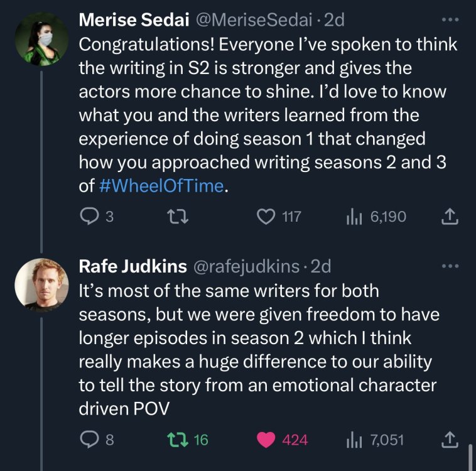Reply to Merise Sedai's tweet
The image size is (476, 471).
tap(89, 217)
